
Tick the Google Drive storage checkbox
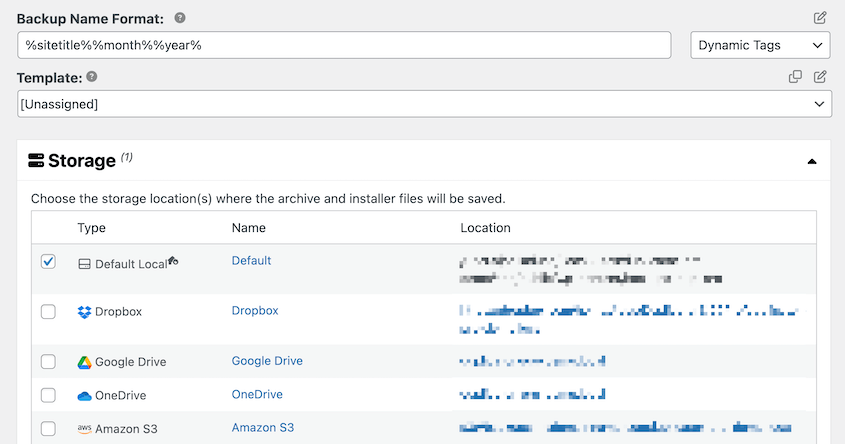tap(48, 362)
